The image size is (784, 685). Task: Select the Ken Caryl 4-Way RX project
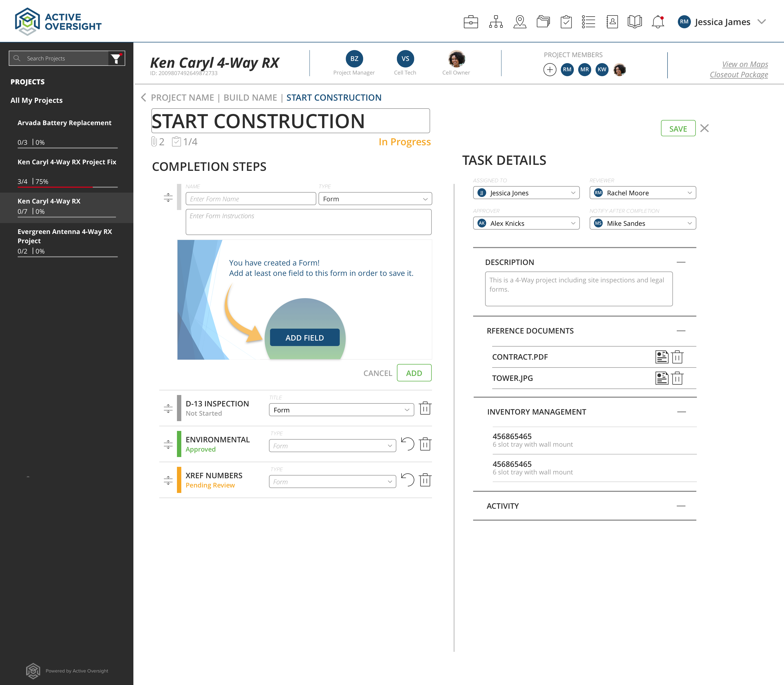click(x=49, y=201)
